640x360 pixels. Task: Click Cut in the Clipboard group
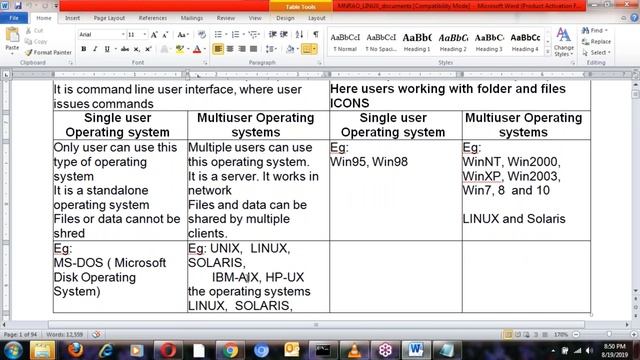tap(34, 31)
